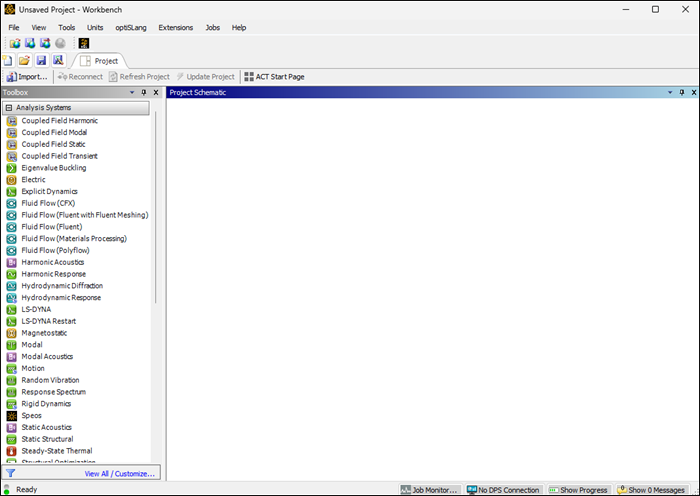
Task: Open a project with the folder icon
Action: pyautogui.click(x=24, y=60)
